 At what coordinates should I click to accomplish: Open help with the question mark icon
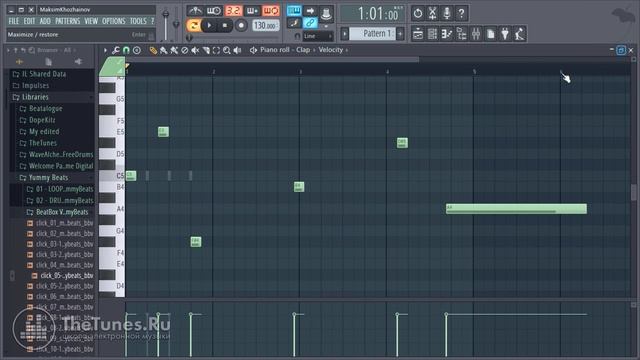point(462,13)
